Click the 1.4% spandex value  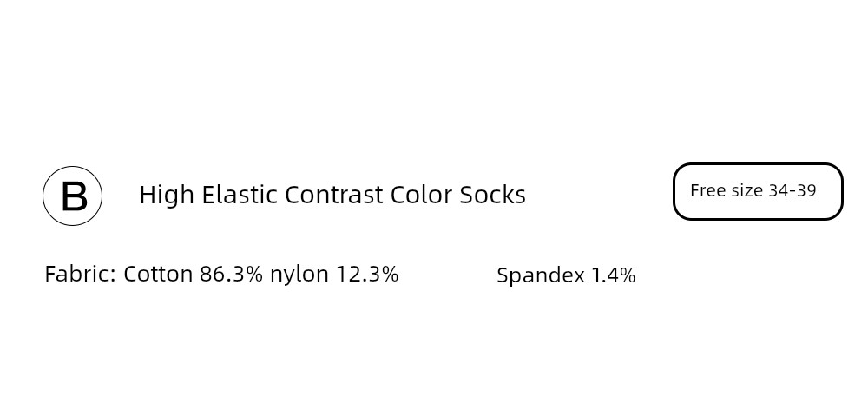coord(614,275)
